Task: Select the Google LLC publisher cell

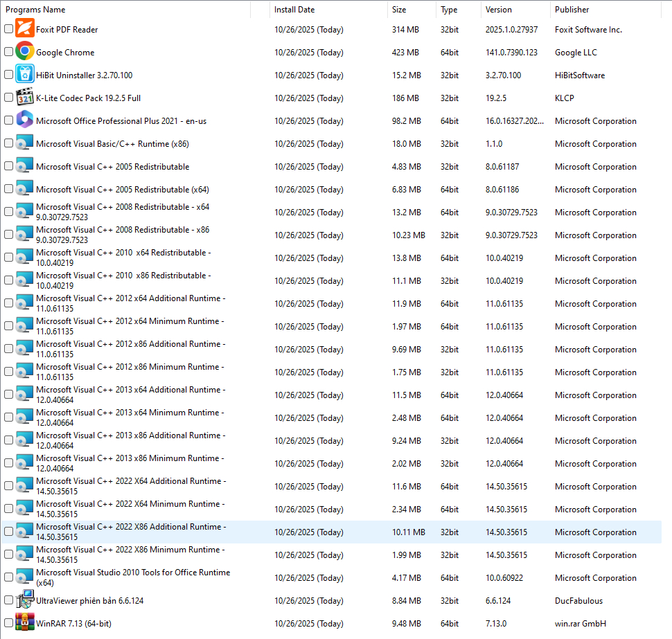Action: click(x=576, y=52)
